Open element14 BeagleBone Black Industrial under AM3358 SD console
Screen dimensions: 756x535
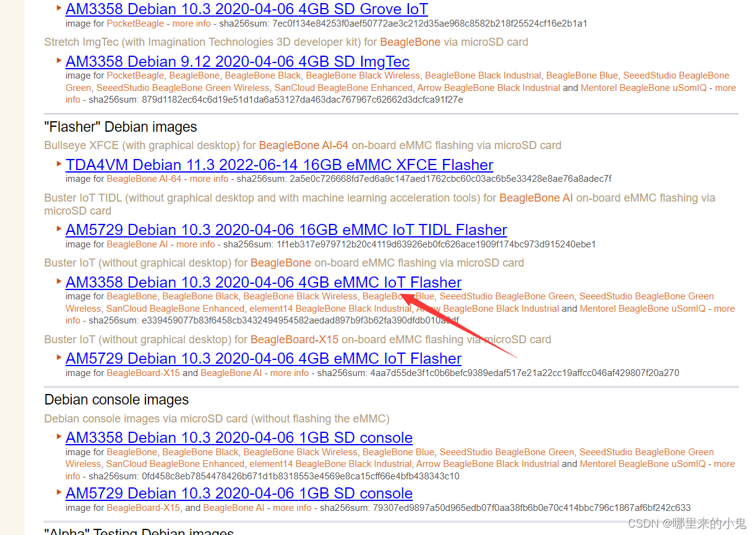pos(330,464)
